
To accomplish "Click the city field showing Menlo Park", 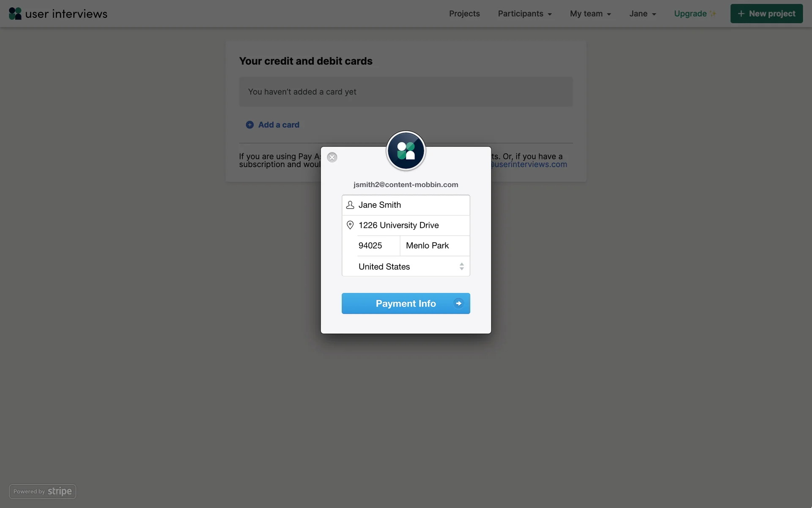I will 435,246.
